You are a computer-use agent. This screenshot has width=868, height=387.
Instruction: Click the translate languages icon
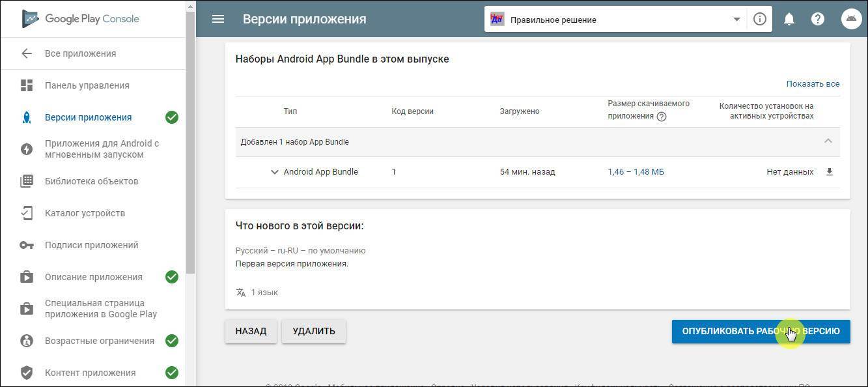tap(241, 293)
